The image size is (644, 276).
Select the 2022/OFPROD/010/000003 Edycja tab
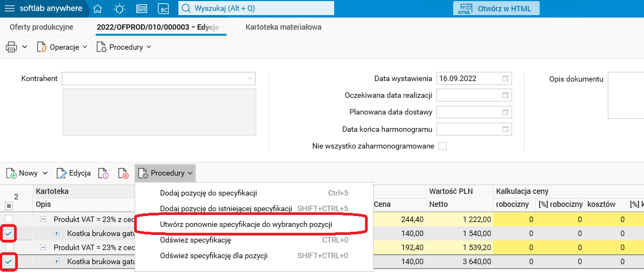point(161,27)
